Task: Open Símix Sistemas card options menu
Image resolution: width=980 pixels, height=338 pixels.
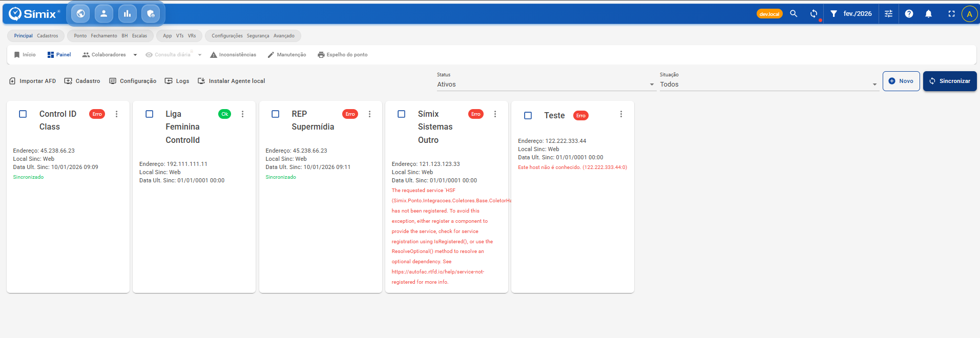Action: pyautogui.click(x=495, y=114)
